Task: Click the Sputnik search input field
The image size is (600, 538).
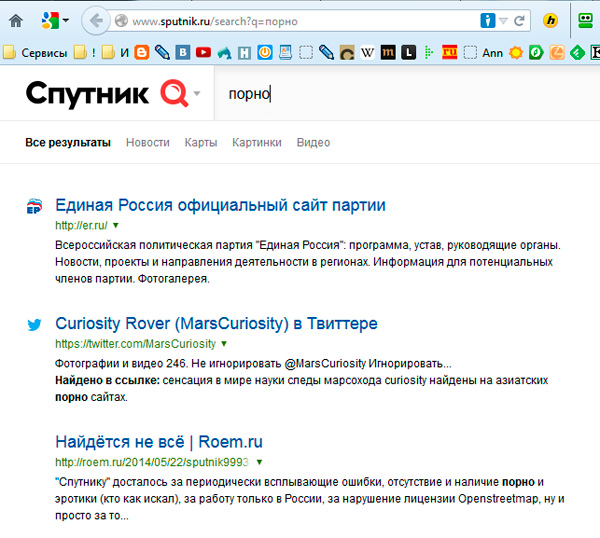Action: click(x=400, y=94)
